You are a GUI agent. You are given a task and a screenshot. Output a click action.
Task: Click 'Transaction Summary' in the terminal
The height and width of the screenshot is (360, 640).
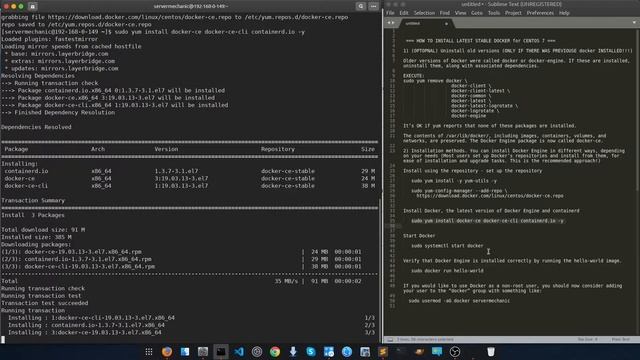[33, 200]
